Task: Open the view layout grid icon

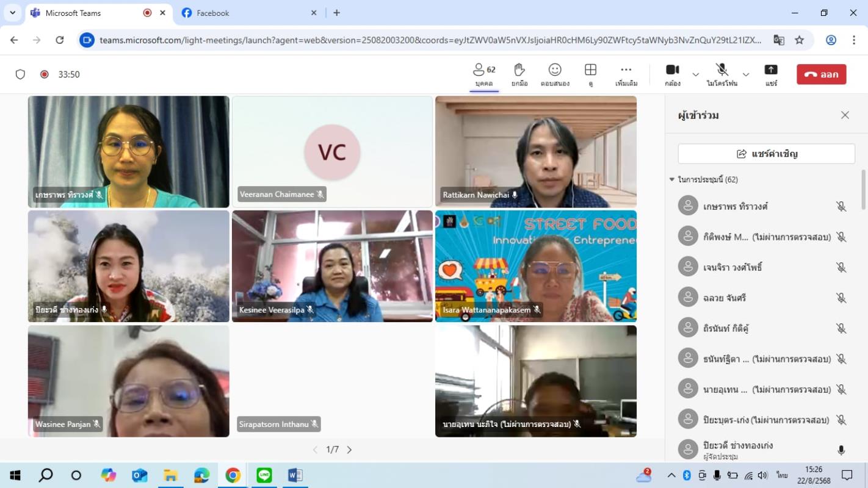Action: click(x=590, y=70)
